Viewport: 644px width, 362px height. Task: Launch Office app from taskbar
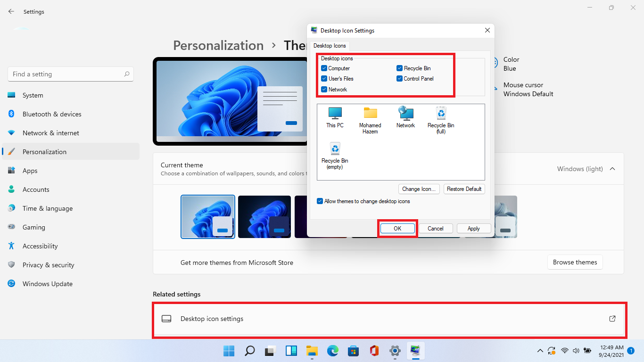coord(374,351)
